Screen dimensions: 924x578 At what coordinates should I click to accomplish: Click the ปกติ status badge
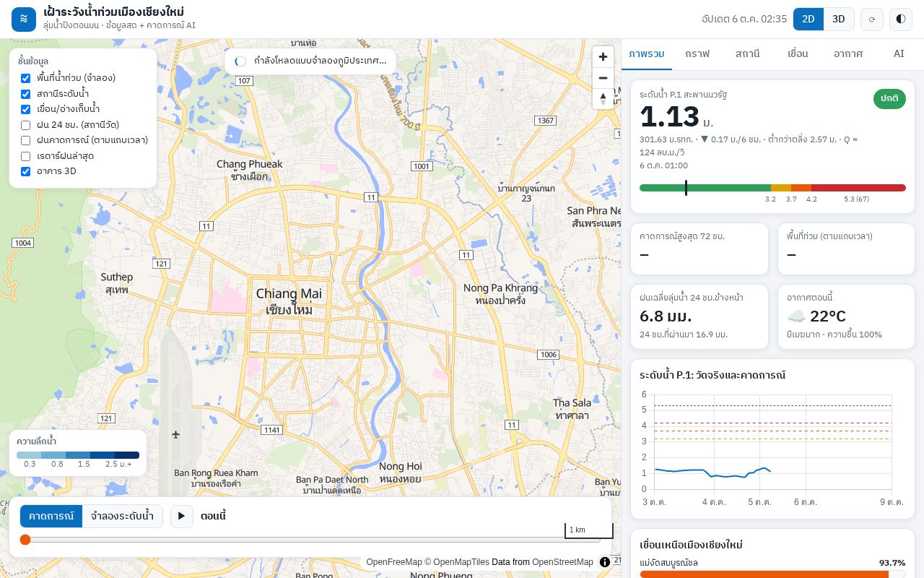pyautogui.click(x=889, y=99)
